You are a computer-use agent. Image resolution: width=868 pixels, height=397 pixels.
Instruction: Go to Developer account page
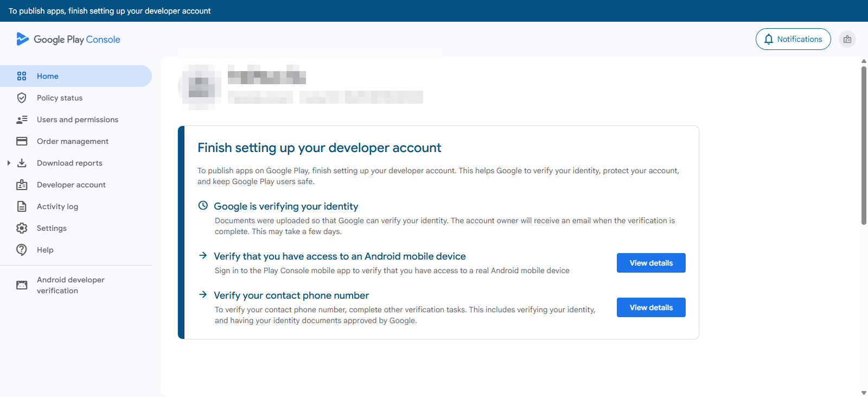[71, 185]
